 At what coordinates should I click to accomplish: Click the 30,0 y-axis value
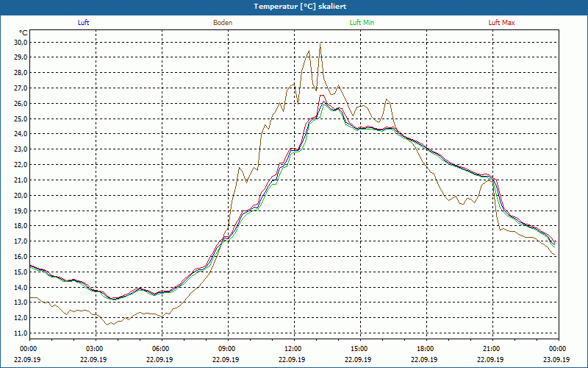click(x=21, y=42)
